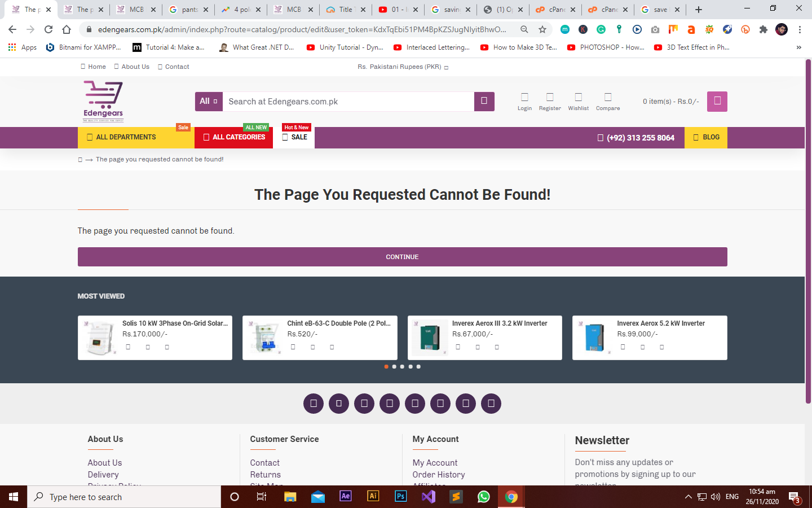
Task: Select the third carousel dot
Action: coord(402,366)
